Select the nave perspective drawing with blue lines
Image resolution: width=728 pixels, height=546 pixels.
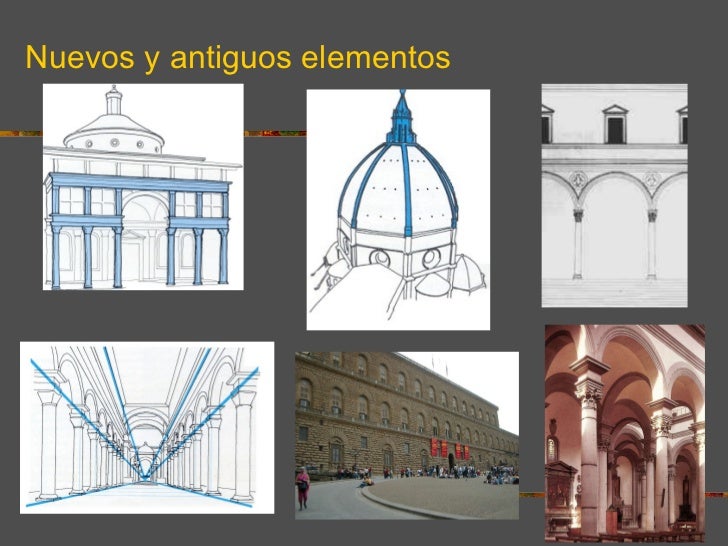(147, 428)
